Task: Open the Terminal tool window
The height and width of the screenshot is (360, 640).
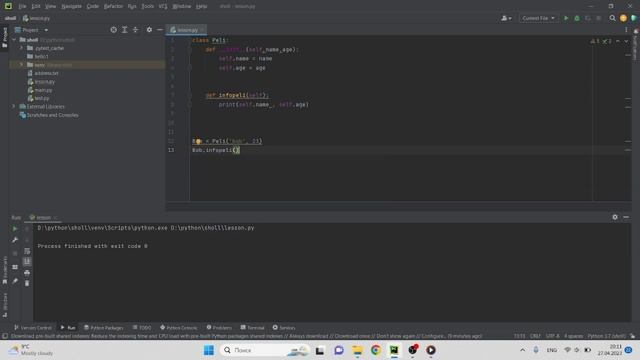Action: coord(253,328)
